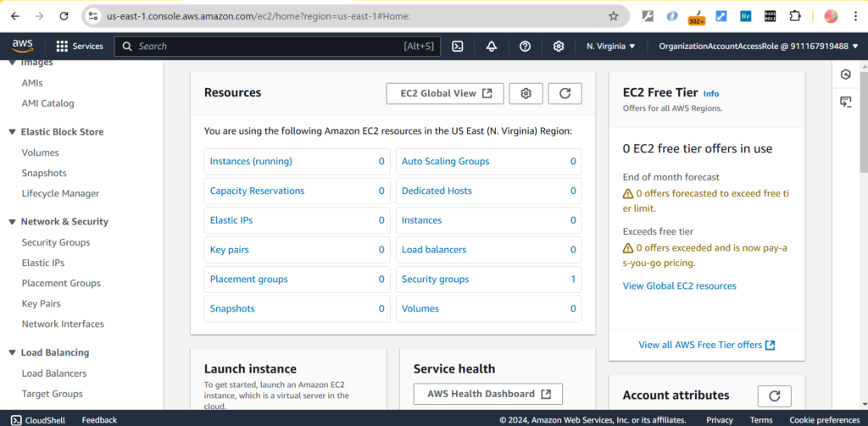Go to Security Groups in the sidebar

[56, 242]
